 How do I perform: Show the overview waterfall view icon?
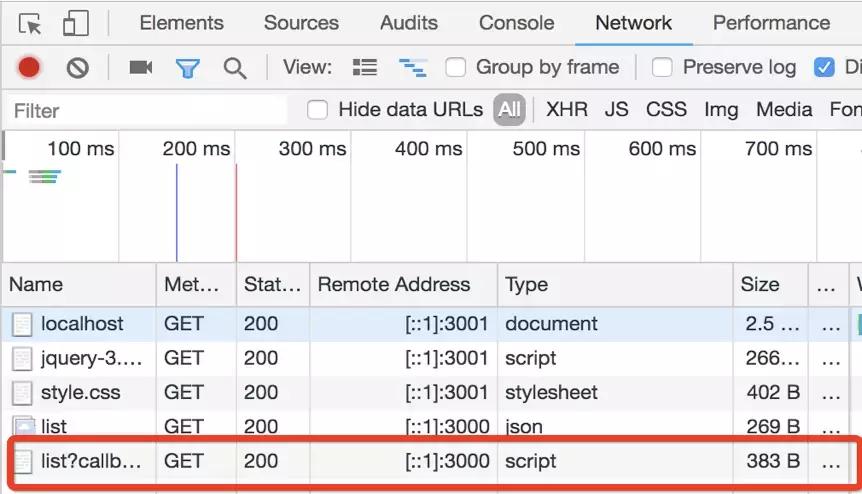click(412, 68)
